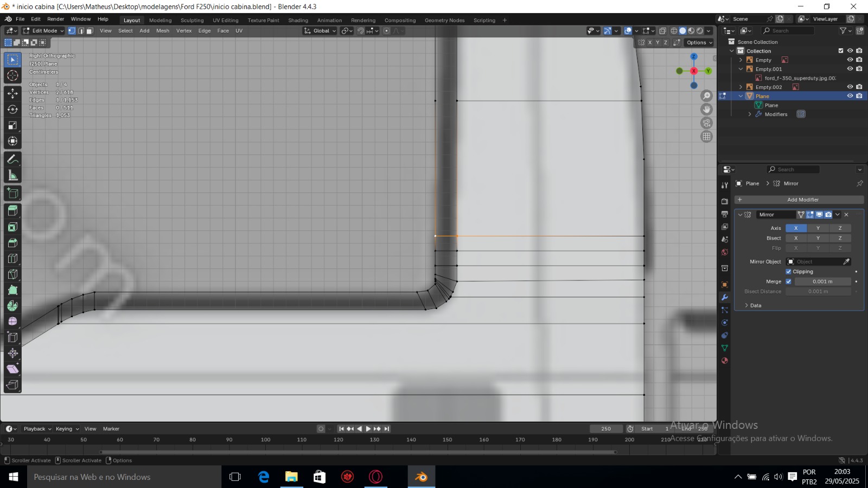Select the Spin tool

point(12,306)
